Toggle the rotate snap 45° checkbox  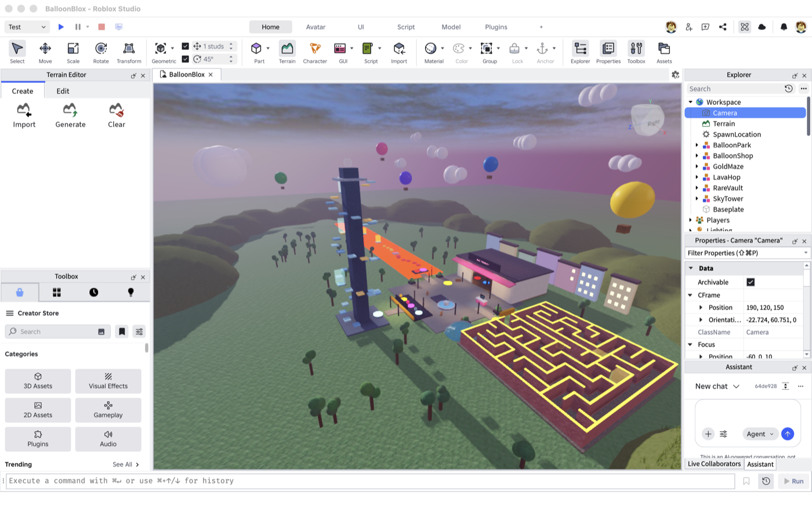coord(185,59)
